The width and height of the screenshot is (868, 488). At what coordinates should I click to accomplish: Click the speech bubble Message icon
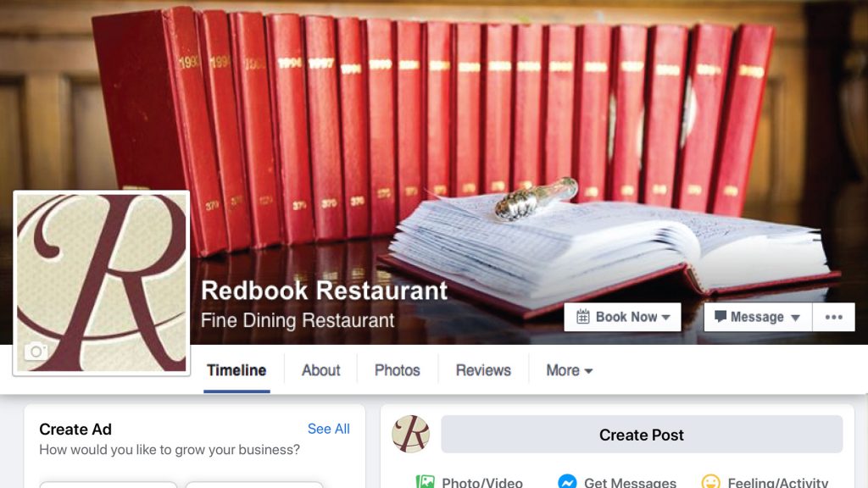click(x=720, y=317)
